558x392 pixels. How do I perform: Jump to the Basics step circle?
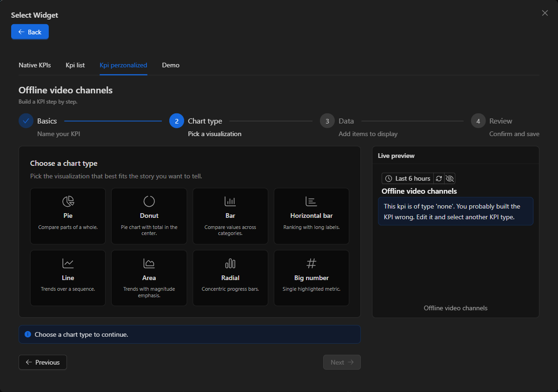pos(26,121)
